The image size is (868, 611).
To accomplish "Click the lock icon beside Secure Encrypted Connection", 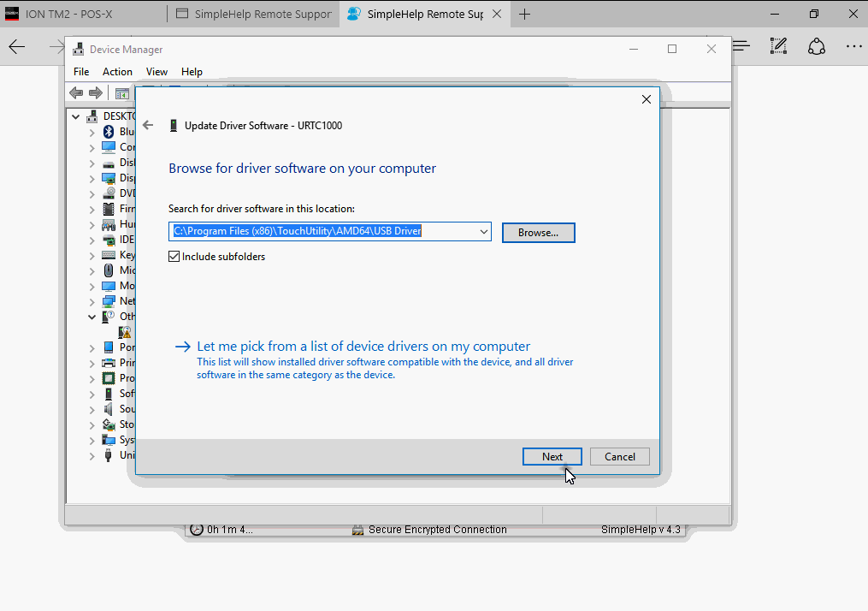I will (x=358, y=529).
